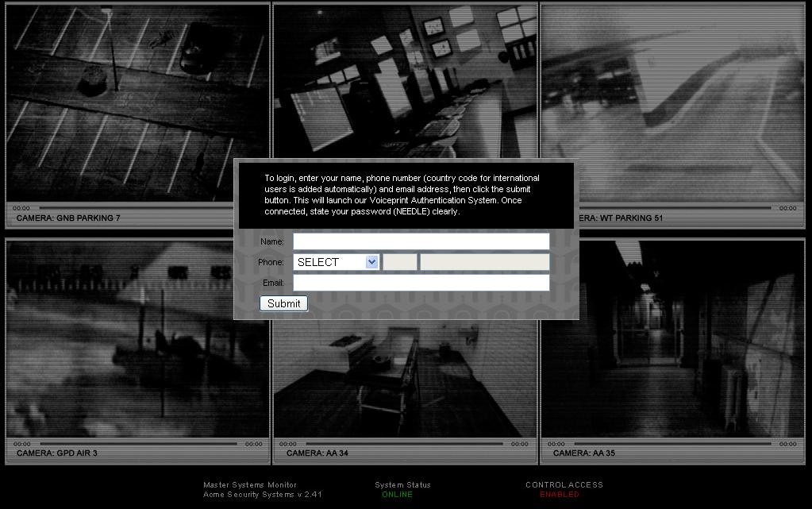This screenshot has height=509, width=812.
Task: Click the AA 34 timeline bar
Action: 405,444
